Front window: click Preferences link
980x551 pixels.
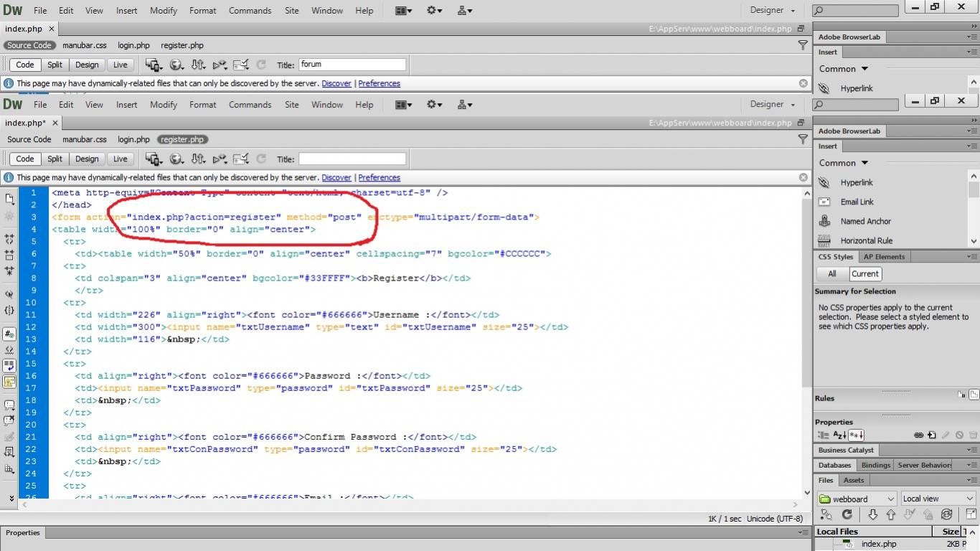(379, 177)
